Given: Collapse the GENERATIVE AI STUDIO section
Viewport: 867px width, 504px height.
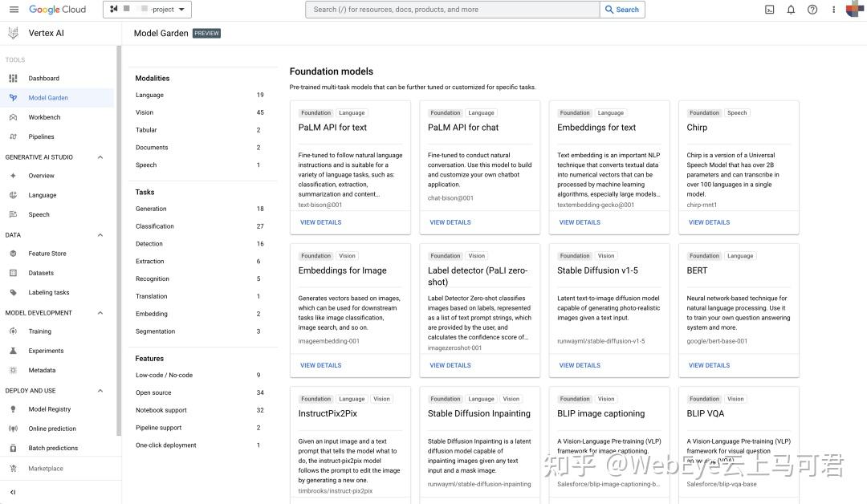Looking at the screenshot, I should point(100,156).
